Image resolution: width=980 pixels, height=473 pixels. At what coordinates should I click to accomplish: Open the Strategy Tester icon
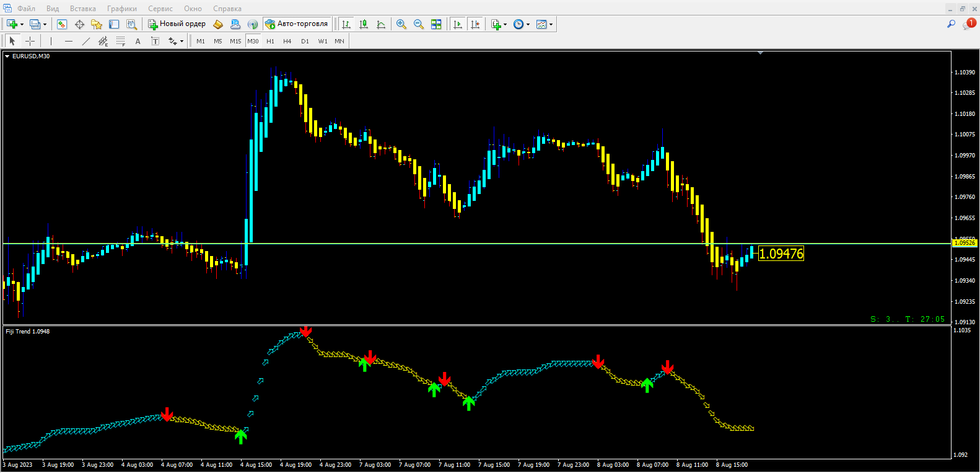click(x=131, y=24)
